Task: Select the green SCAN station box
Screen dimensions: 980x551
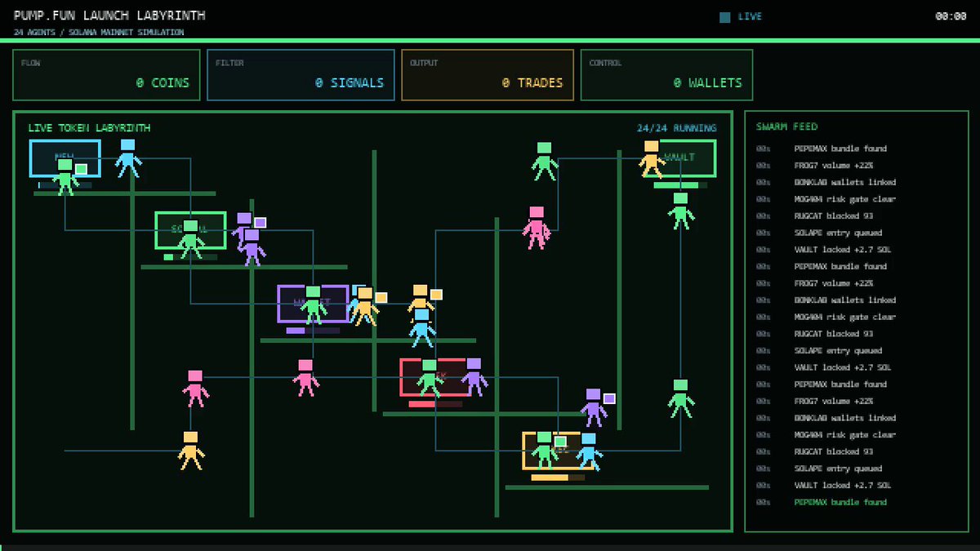Action: [190, 230]
